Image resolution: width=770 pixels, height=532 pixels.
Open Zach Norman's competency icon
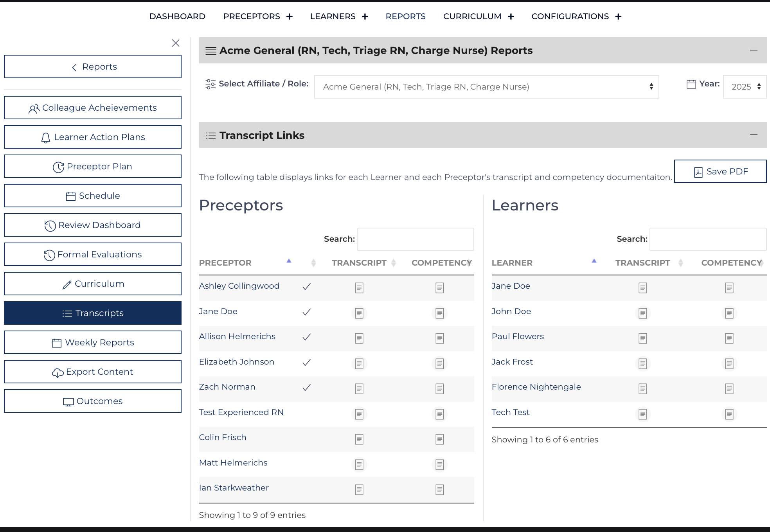[x=439, y=389]
